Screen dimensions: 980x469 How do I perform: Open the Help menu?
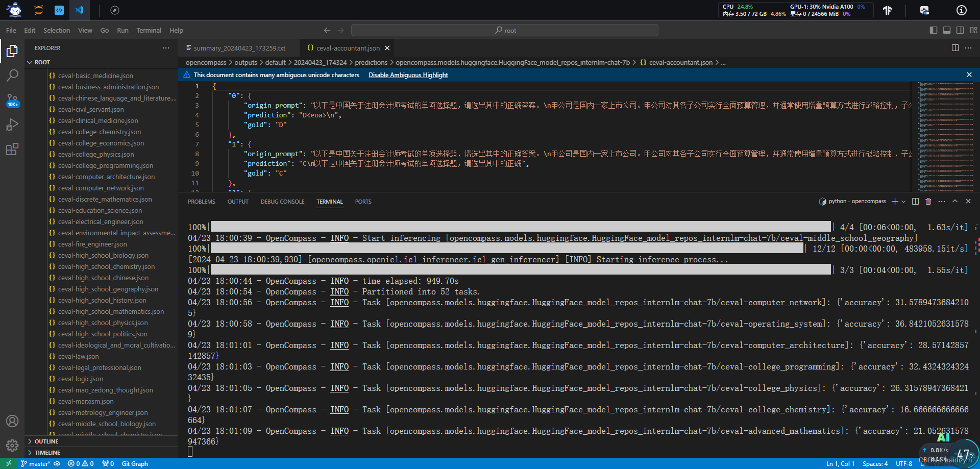point(176,30)
